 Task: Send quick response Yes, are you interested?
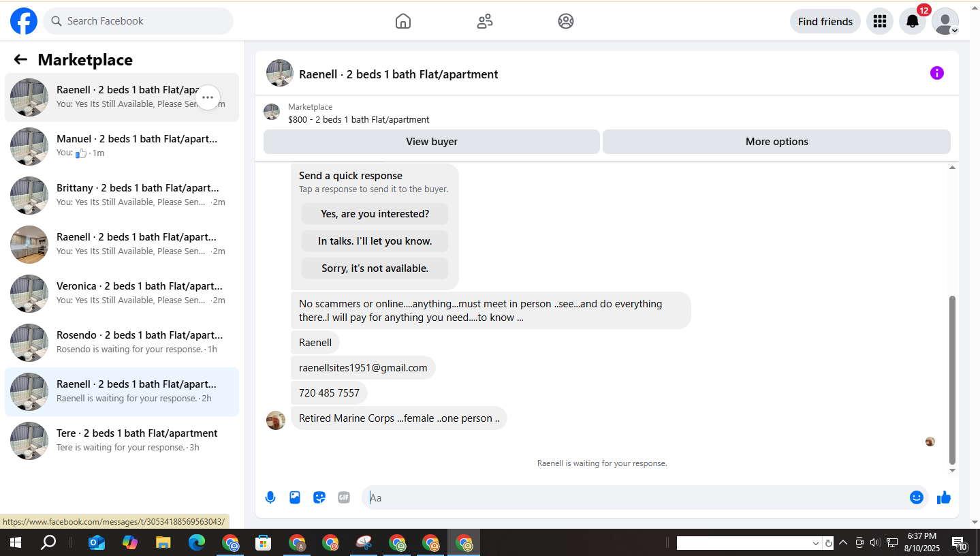point(375,214)
